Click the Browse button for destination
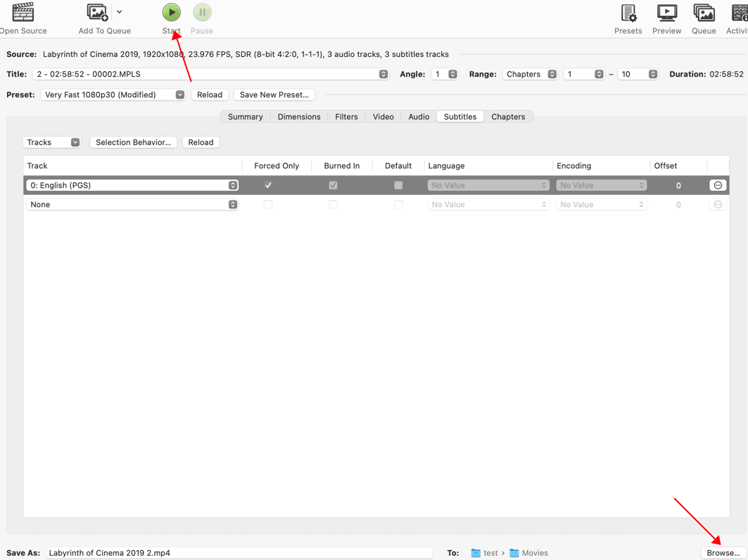Viewport: 748px width, 560px height. (x=723, y=553)
